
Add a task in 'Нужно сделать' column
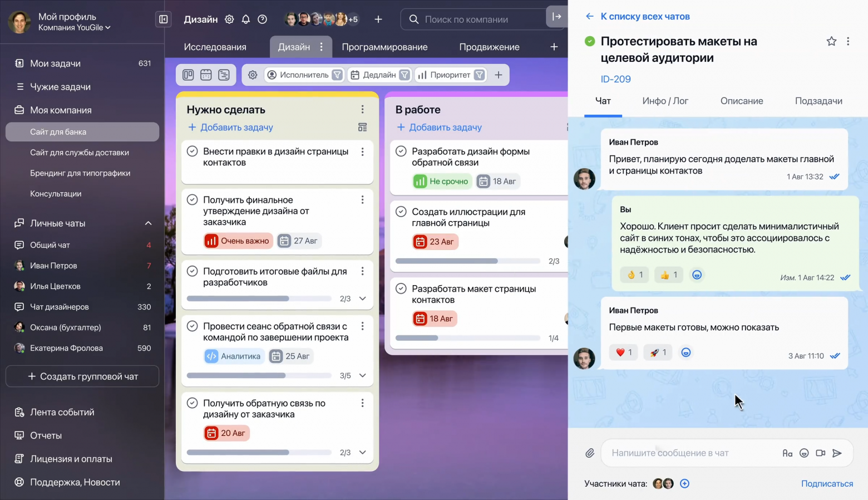230,127
